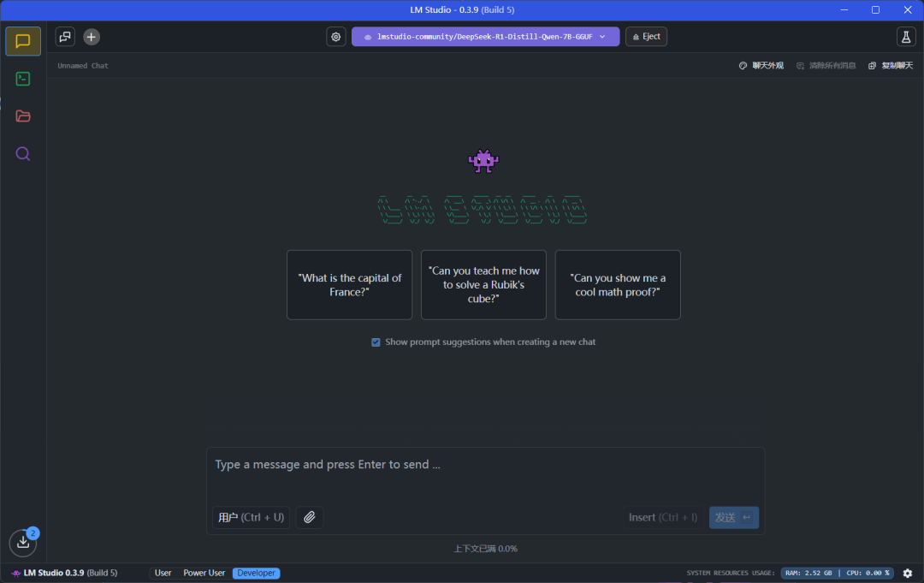Viewport: 924px width, 583px height.
Task: Eject the loaded model
Action: click(647, 37)
